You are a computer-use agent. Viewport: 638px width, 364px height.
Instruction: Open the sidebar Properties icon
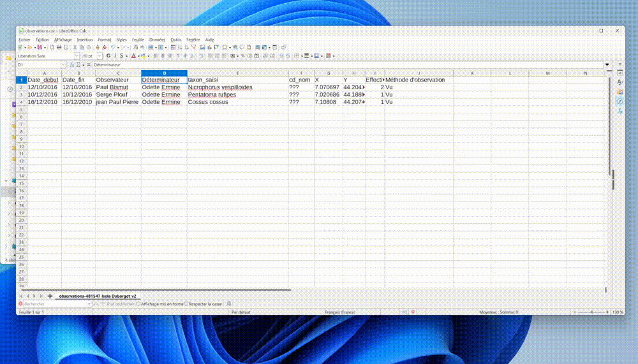click(619, 73)
